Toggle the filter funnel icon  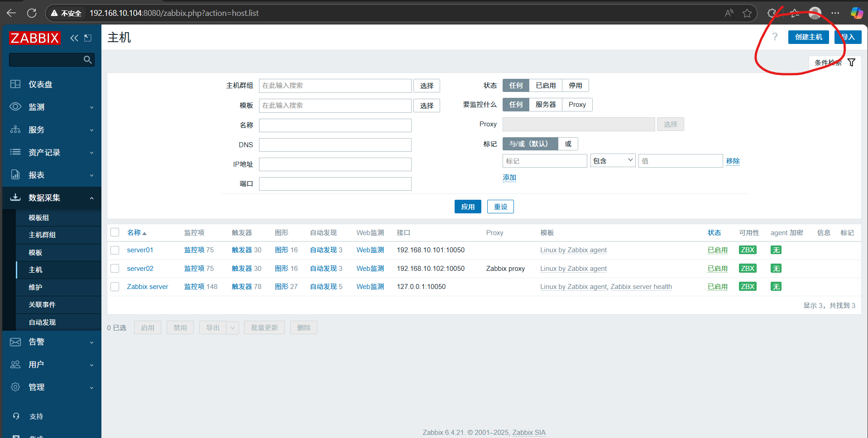point(851,63)
